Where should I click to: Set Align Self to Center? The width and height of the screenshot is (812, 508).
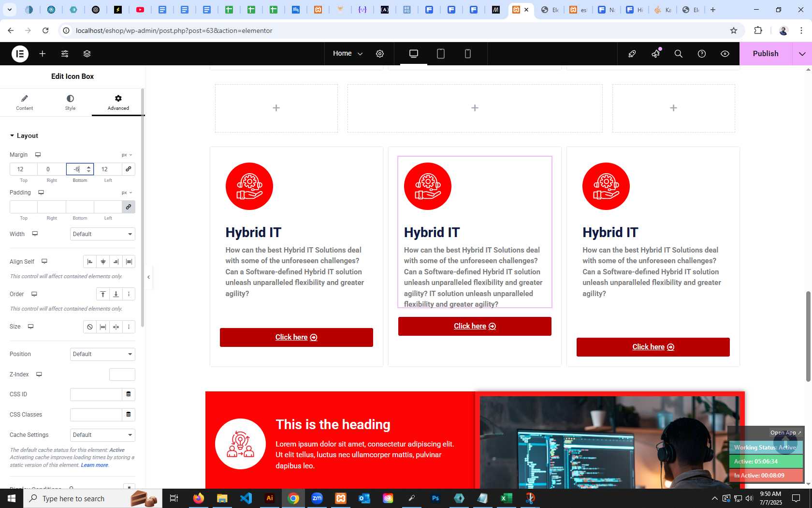point(103,262)
